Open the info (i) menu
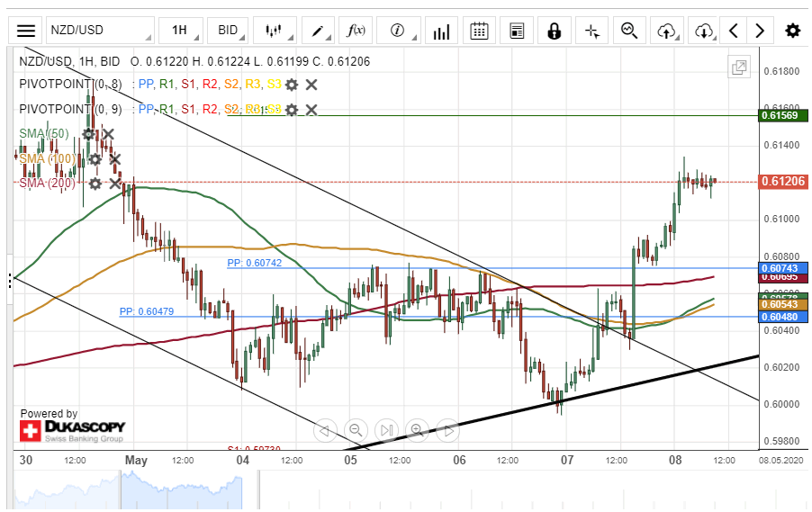Viewport: 812px width, 512px height. [x=398, y=31]
